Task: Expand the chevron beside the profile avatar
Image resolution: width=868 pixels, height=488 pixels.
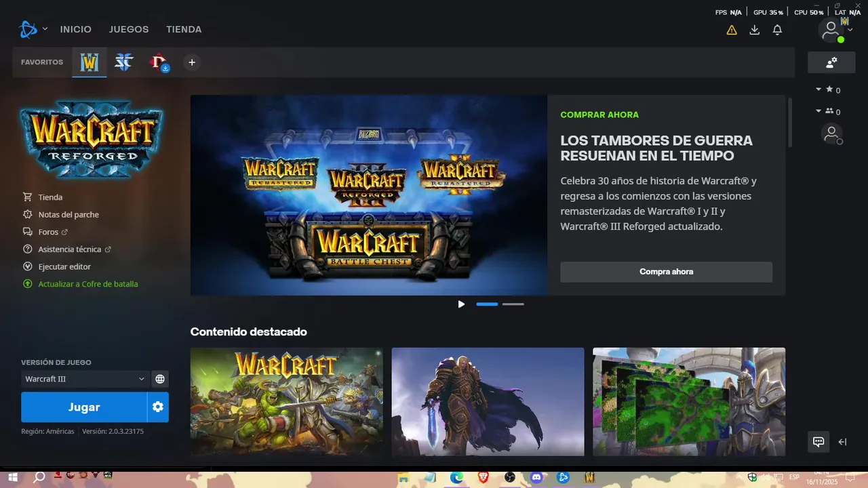Action: pyautogui.click(x=850, y=30)
